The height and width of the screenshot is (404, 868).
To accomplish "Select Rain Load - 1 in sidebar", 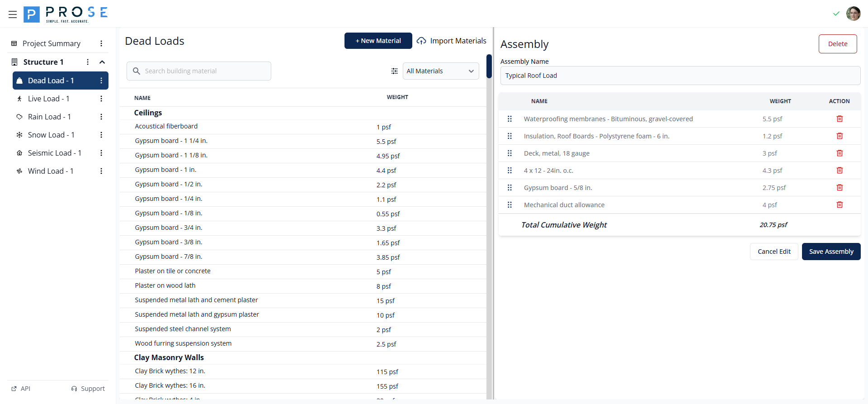I will pyautogui.click(x=49, y=117).
